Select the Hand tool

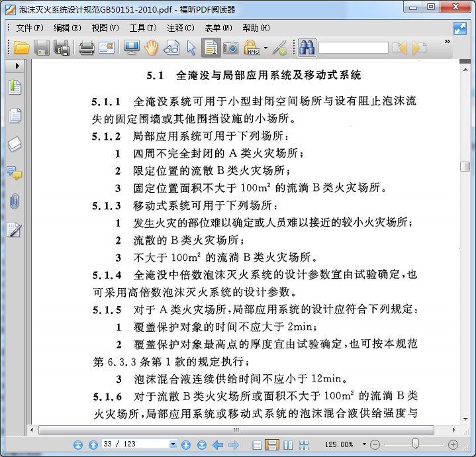[x=151, y=48]
